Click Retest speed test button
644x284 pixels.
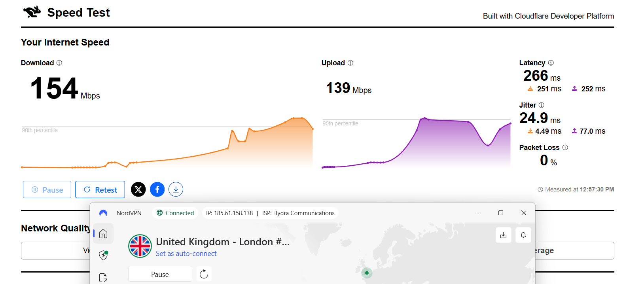pos(100,189)
